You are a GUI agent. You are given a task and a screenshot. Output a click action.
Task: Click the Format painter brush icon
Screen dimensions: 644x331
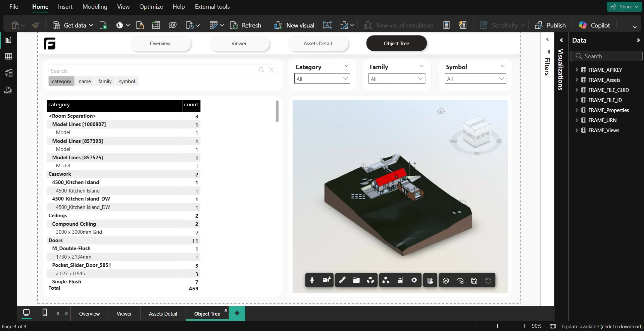36,25
